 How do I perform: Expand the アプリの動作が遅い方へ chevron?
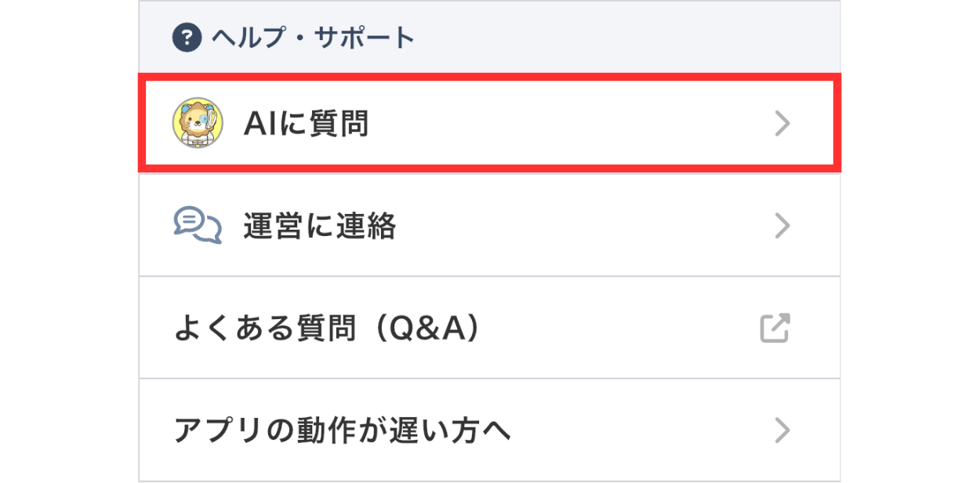tap(781, 429)
